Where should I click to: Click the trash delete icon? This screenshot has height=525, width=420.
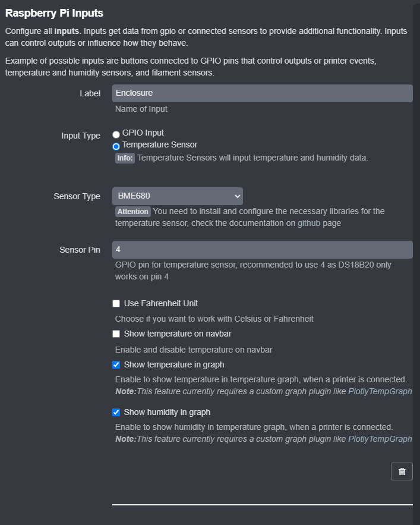click(x=402, y=471)
